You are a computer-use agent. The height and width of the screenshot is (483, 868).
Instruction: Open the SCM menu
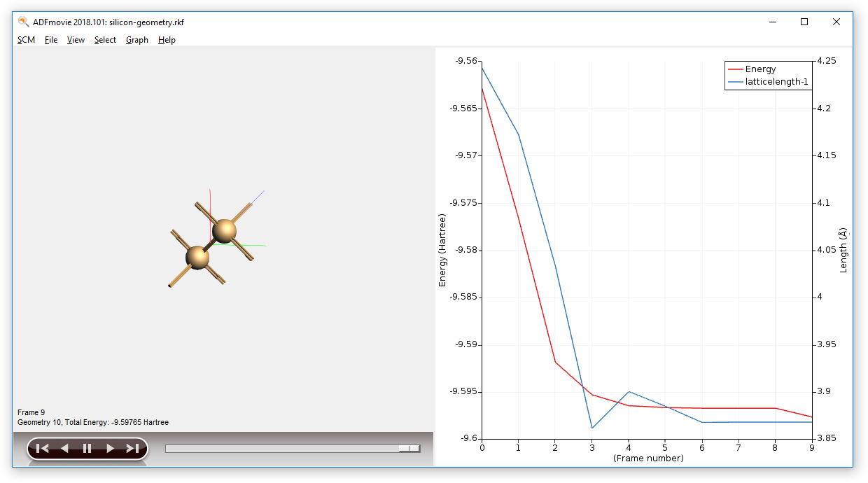[26, 40]
